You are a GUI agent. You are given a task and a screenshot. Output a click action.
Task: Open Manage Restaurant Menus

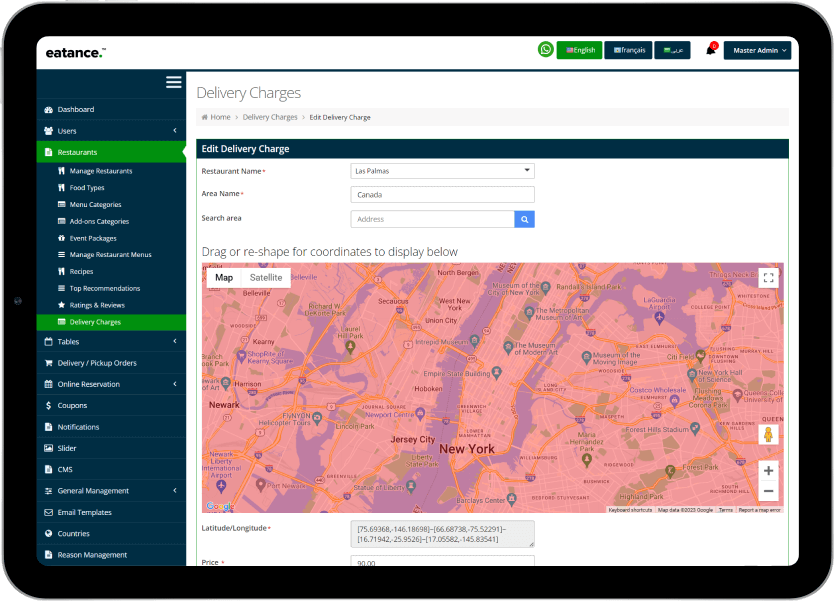[x=111, y=255]
